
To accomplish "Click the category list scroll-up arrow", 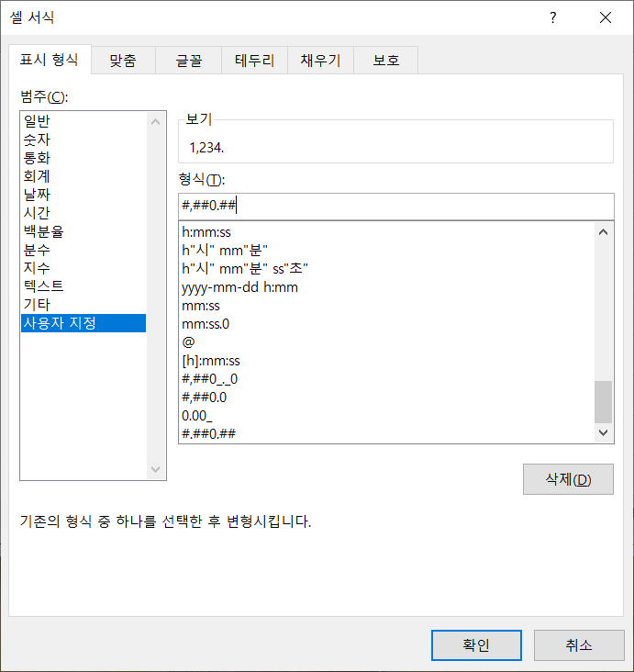I will 156,122.
